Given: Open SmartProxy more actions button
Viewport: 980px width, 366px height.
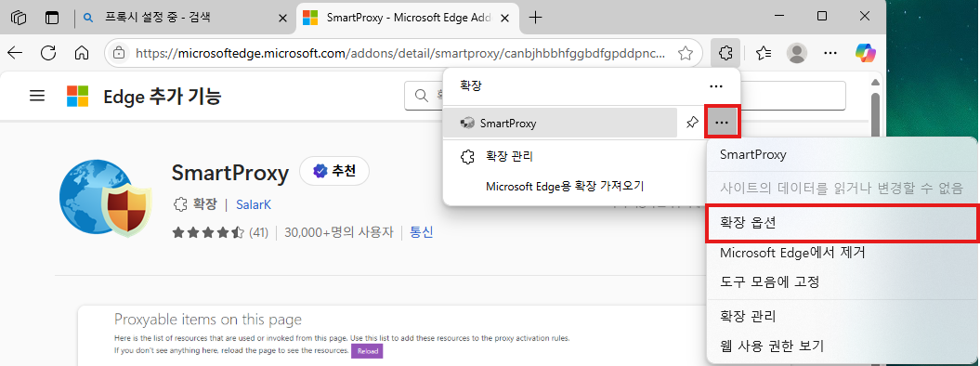Looking at the screenshot, I should (x=722, y=123).
